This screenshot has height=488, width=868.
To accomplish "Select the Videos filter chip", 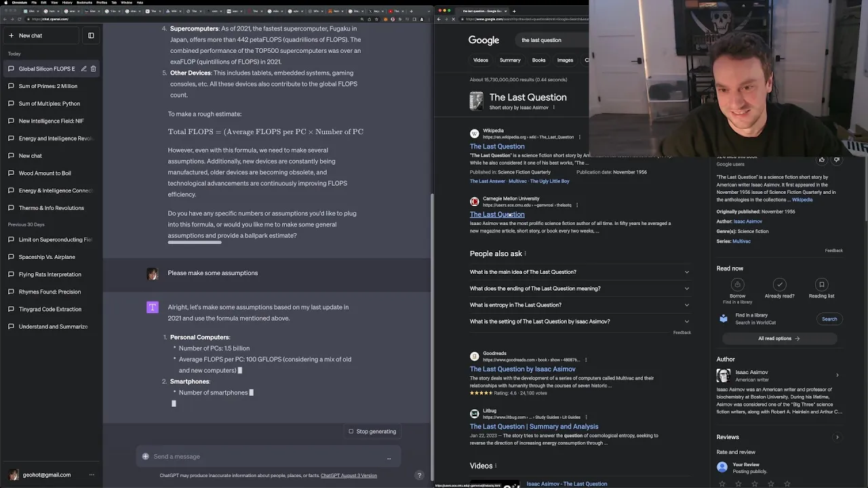I will point(481,60).
